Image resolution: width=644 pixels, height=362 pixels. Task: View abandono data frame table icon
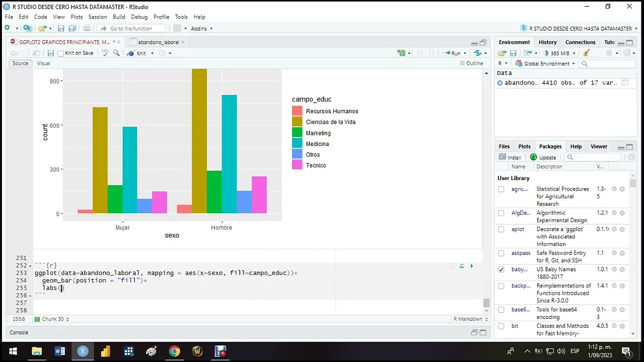tap(625, 83)
